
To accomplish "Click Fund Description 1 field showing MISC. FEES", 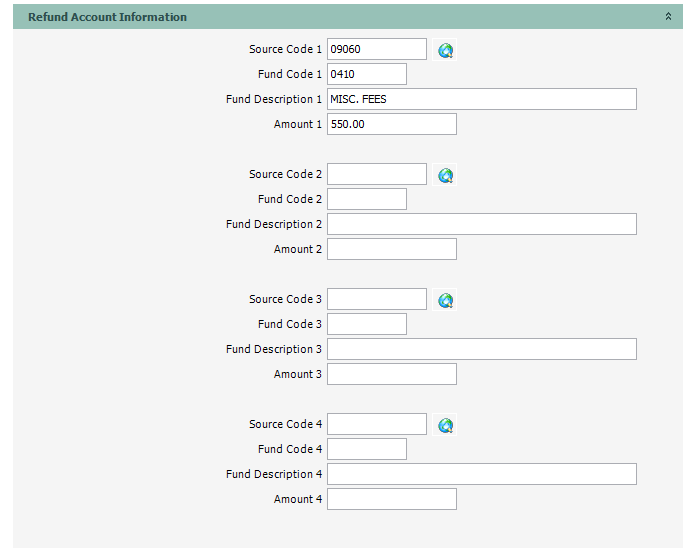I will click(481, 99).
